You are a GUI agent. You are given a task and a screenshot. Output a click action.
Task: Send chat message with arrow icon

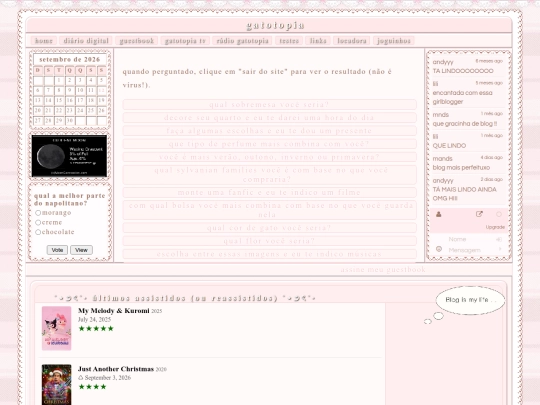pos(500,249)
